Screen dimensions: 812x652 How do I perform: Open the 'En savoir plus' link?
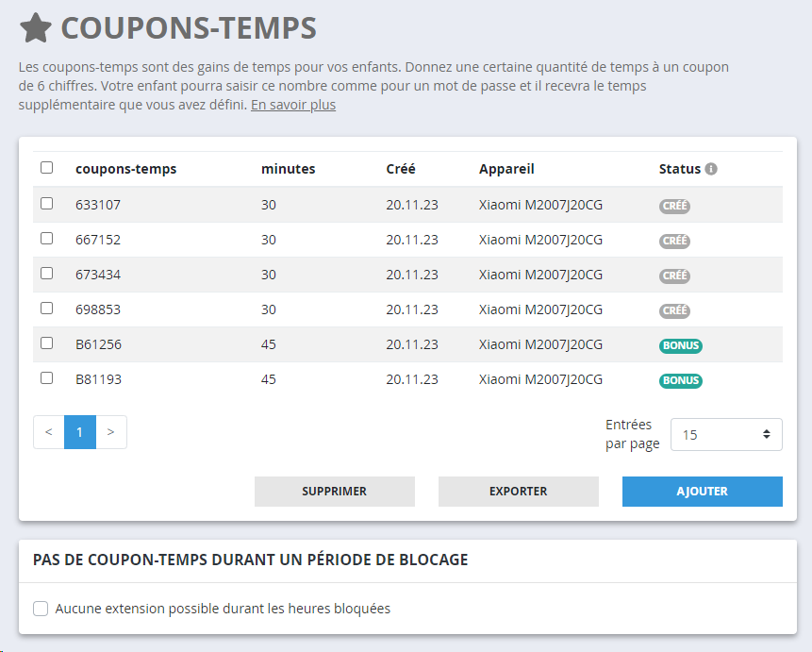click(x=293, y=105)
